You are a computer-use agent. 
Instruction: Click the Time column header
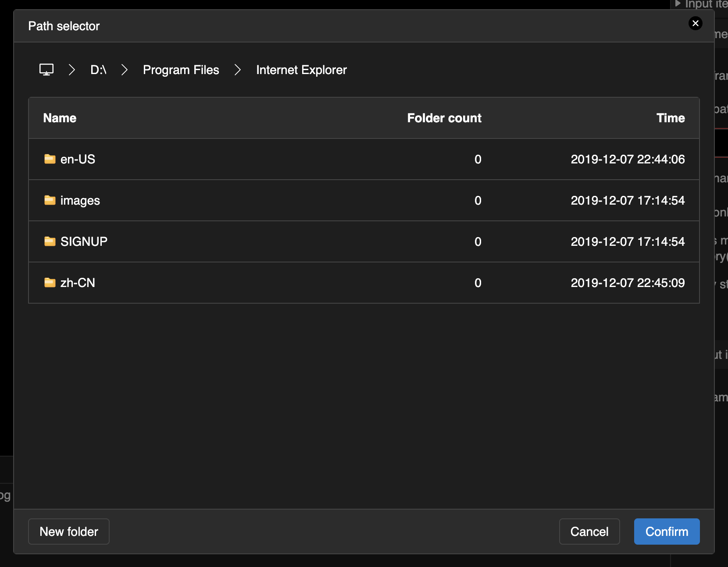(670, 118)
